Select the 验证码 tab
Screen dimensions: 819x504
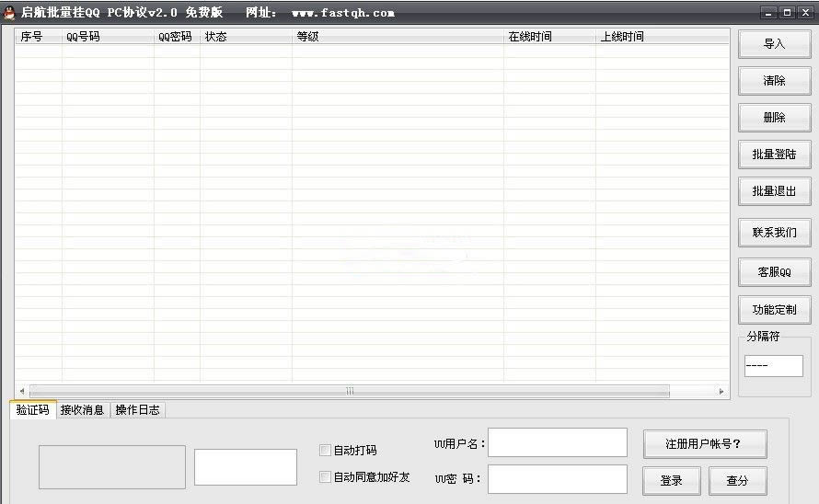tap(33, 410)
